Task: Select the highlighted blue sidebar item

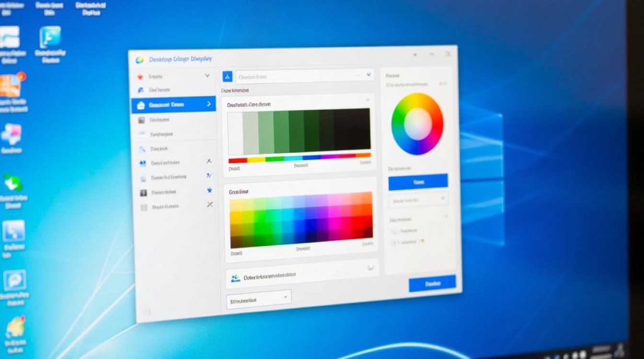Action: tap(173, 104)
